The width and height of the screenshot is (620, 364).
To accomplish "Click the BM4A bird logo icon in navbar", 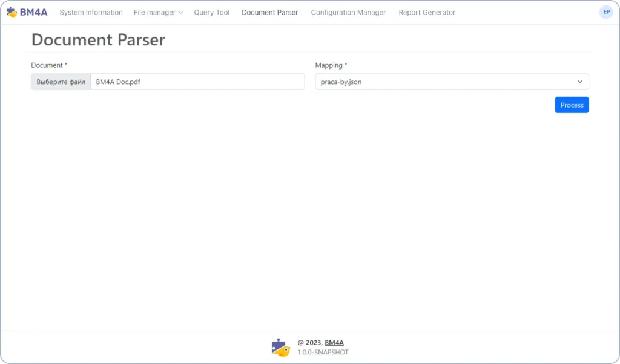I will 12,12.
